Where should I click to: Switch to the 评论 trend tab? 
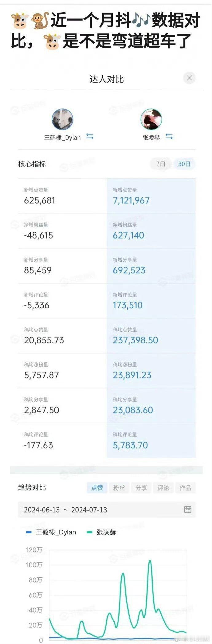pos(163,488)
